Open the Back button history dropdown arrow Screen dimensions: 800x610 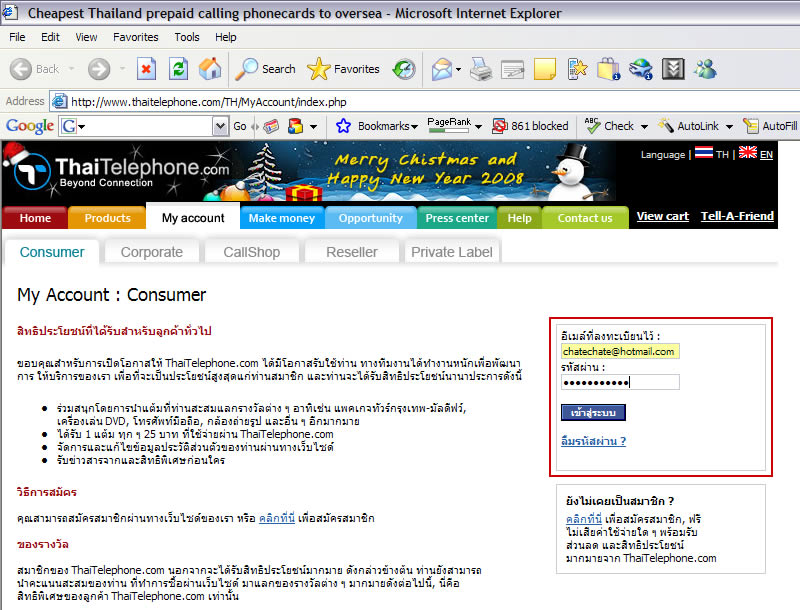[74, 69]
